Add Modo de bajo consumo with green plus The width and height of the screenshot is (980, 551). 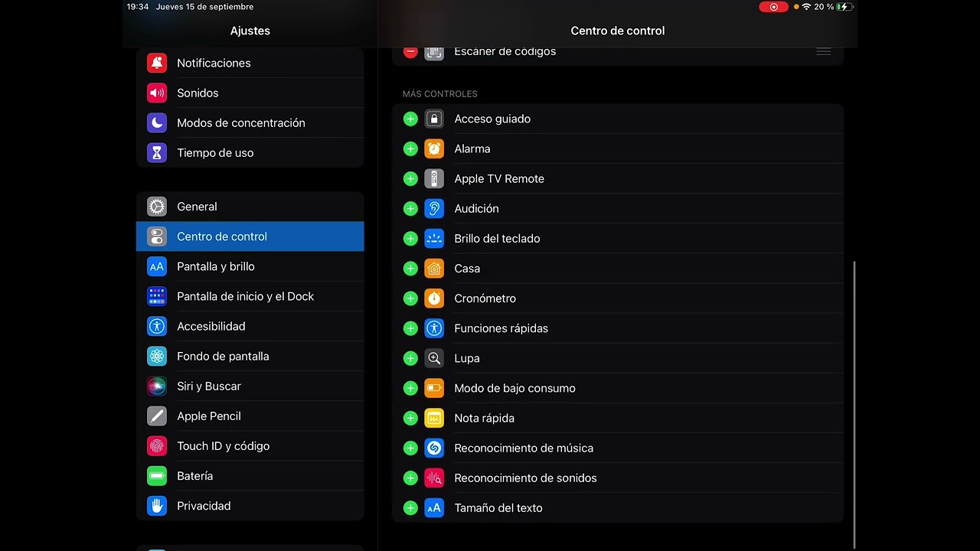[x=410, y=388]
